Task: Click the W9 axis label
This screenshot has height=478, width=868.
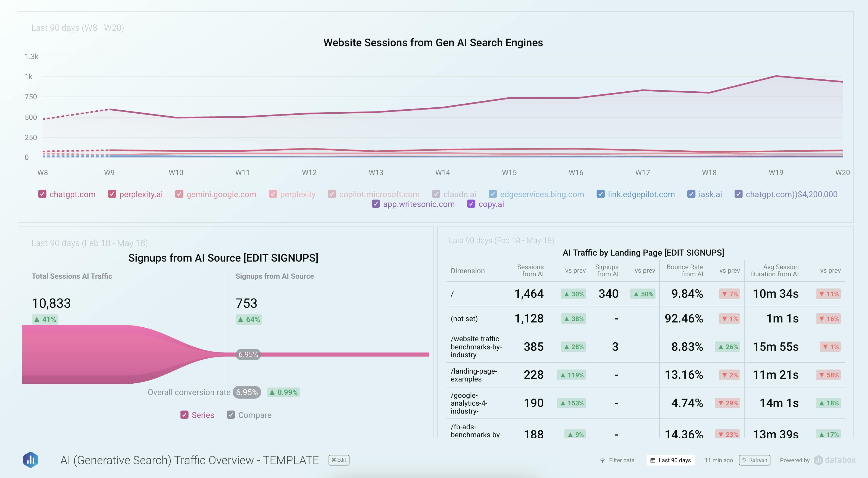Action: point(109,173)
